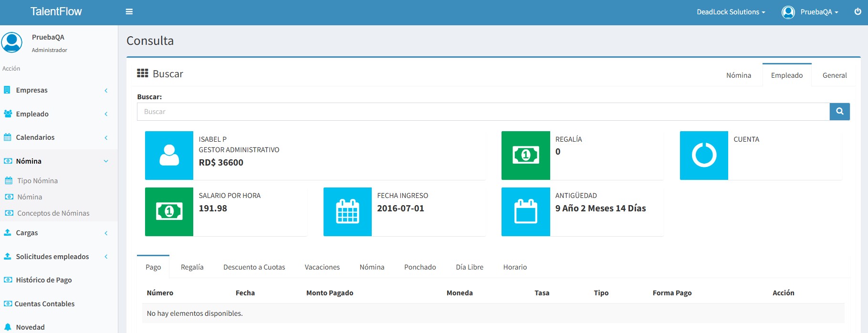The height and width of the screenshot is (333, 868).
Task: Click the No hay elementos disponibles row
Action: pyautogui.click(x=493, y=313)
